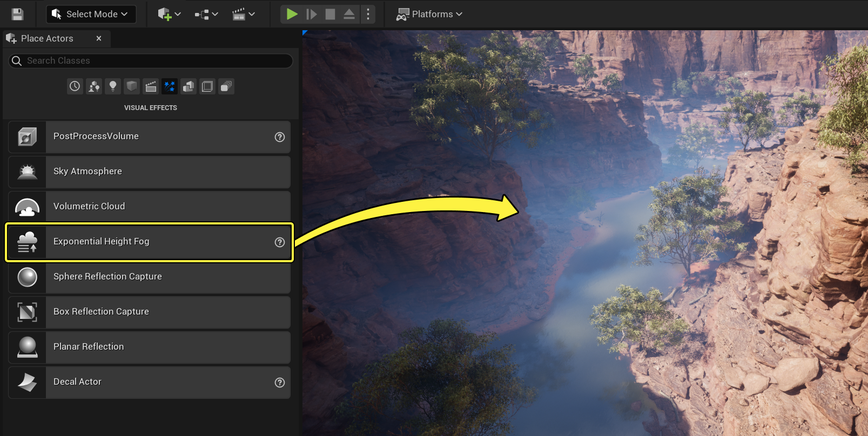Switch to the Basic actors category
The width and height of the screenshot is (868, 436).
[x=94, y=86]
